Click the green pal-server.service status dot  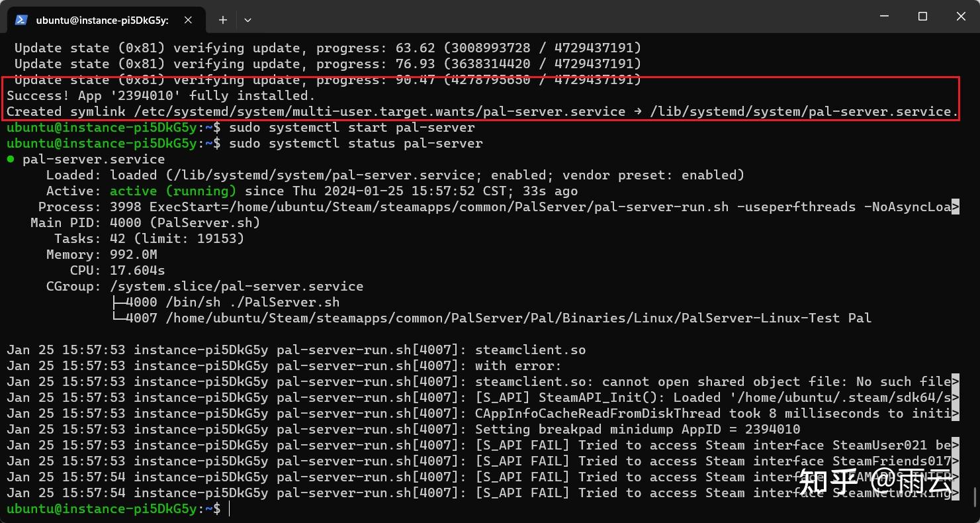11,160
